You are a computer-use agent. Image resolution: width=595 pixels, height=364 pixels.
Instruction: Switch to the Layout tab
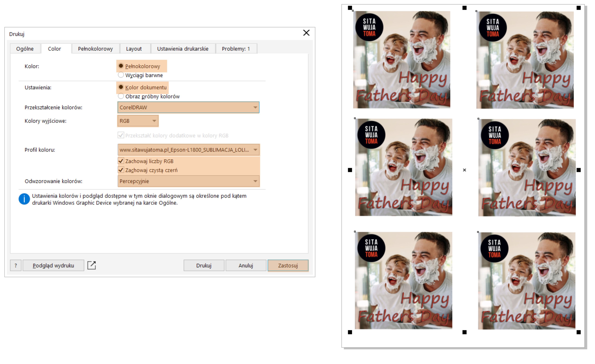(134, 49)
